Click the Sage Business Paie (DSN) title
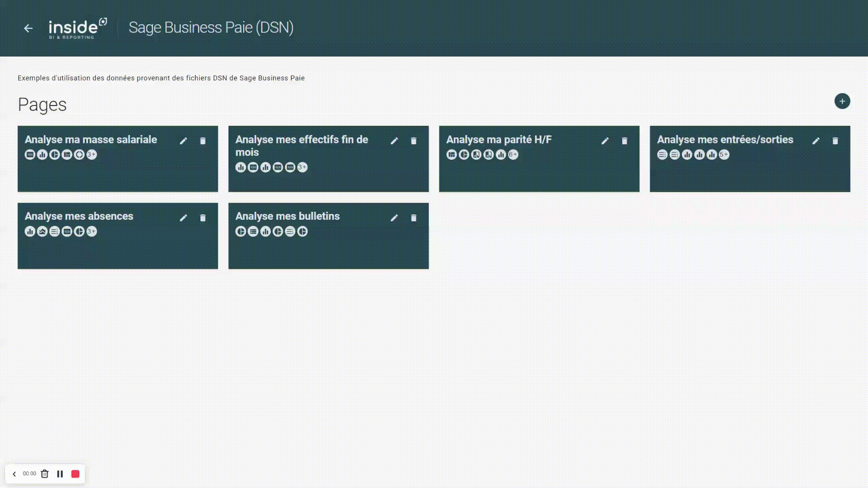The image size is (868, 488). coord(211,28)
